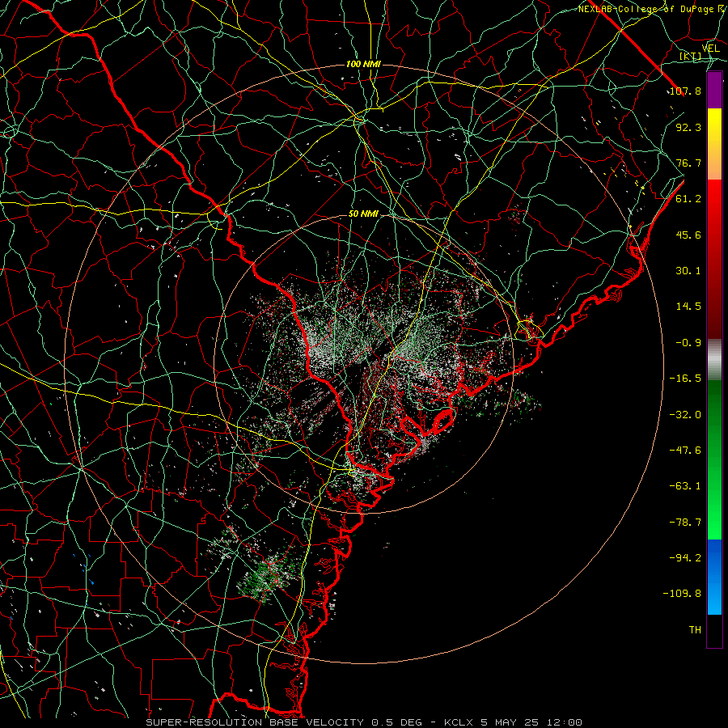Click the -109.8 legend value

pyautogui.click(x=682, y=594)
